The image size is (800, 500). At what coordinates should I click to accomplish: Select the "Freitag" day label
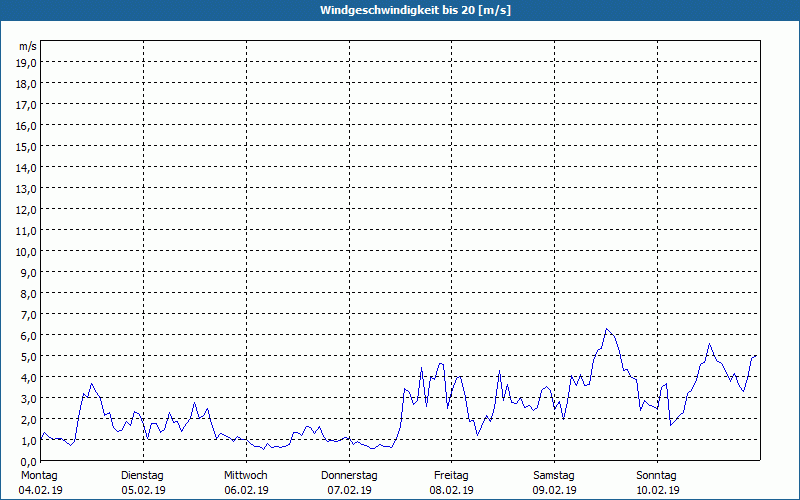pyautogui.click(x=452, y=476)
